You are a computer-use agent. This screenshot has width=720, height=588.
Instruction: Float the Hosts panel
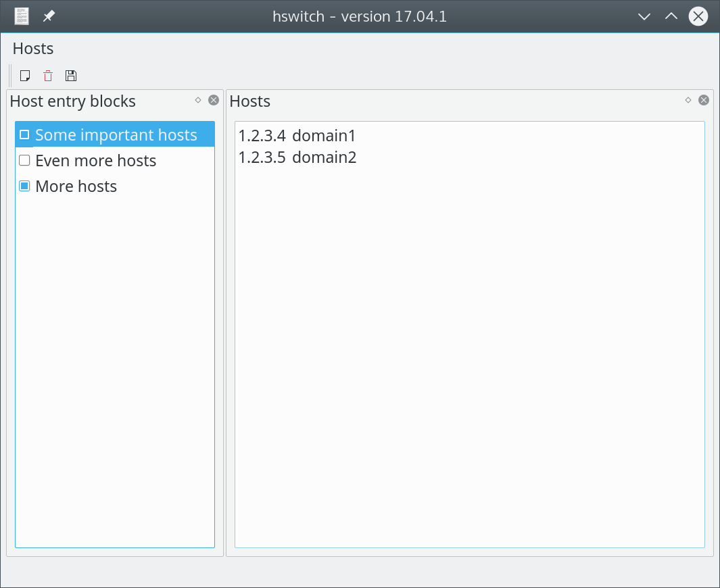tap(687, 99)
